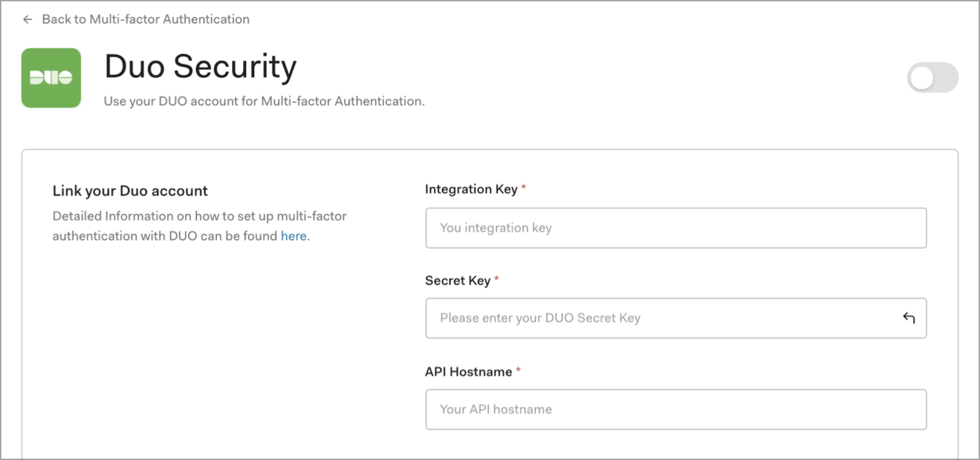Click the 'Link your Duo account' heading
The height and width of the screenshot is (460, 980).
[131, 191]
